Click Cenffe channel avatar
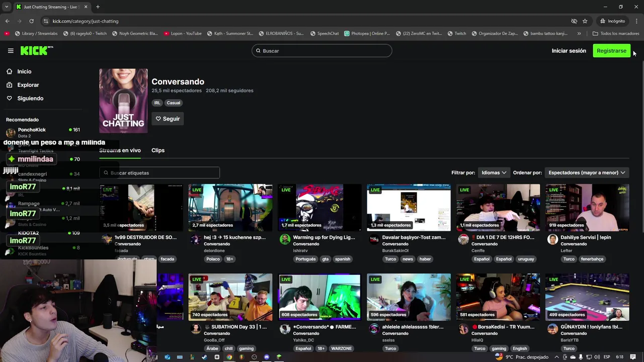The height and width of the screenshot is (362, 644). [463, 239]
